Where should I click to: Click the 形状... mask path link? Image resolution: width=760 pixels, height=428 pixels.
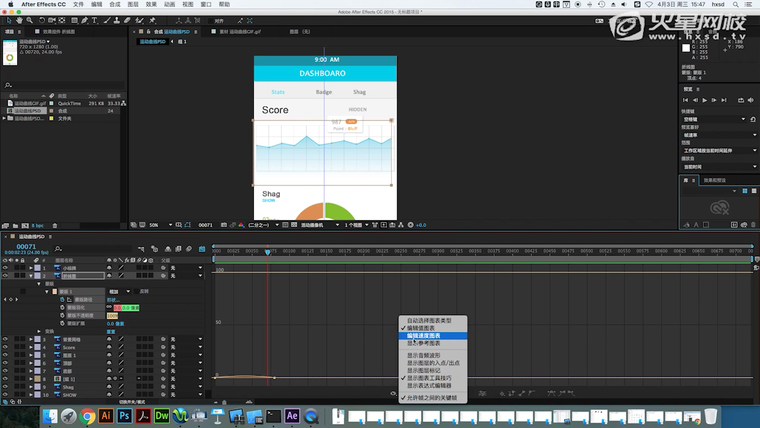coord(112,299)
